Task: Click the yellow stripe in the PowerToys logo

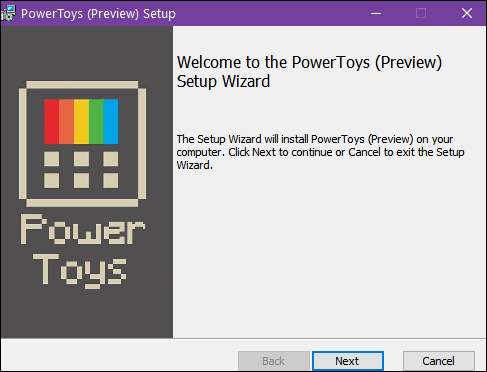Action: pyautogui.click(x=81, y=122)
